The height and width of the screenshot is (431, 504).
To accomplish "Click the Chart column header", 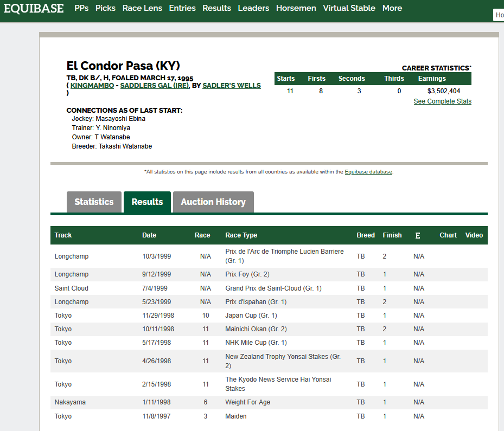I will point(448,235).
